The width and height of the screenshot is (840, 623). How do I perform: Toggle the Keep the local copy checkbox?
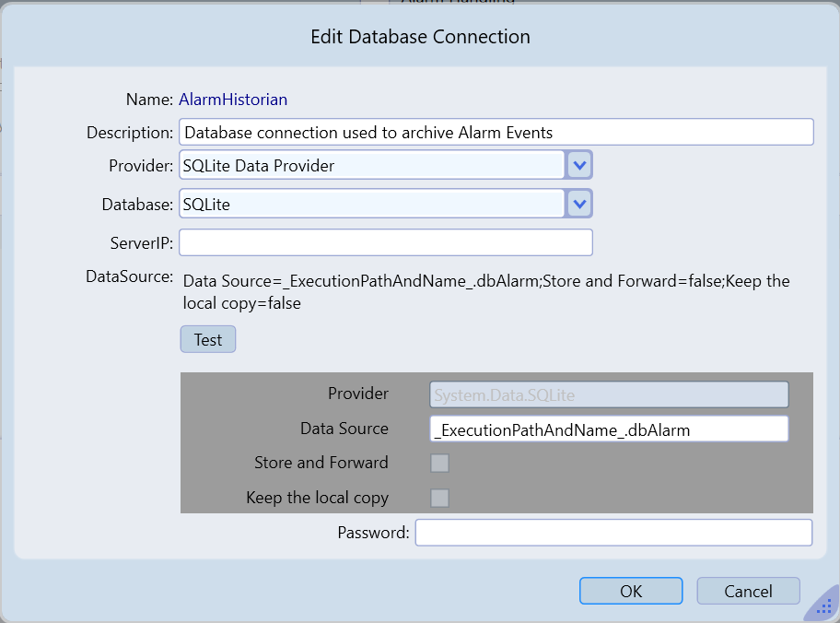(x=440, y=498)
